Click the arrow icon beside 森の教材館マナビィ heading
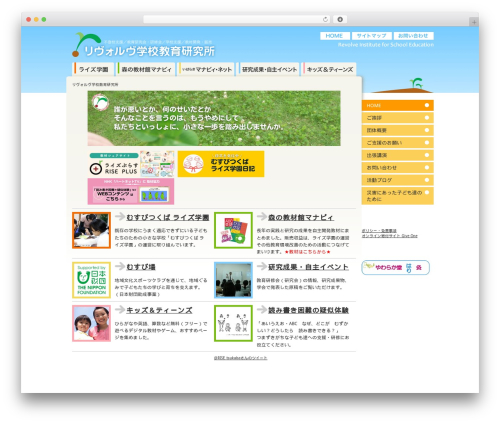 pyautogui.click(x=262, y=217)
